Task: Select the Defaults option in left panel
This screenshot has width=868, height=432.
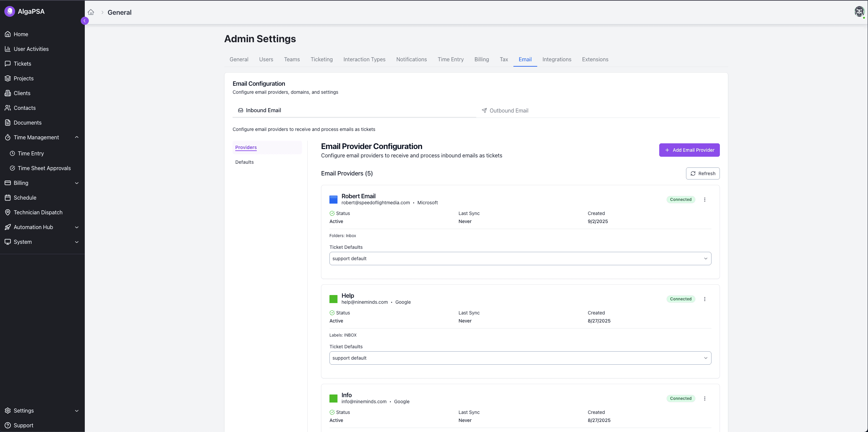Action: (244, 162)
